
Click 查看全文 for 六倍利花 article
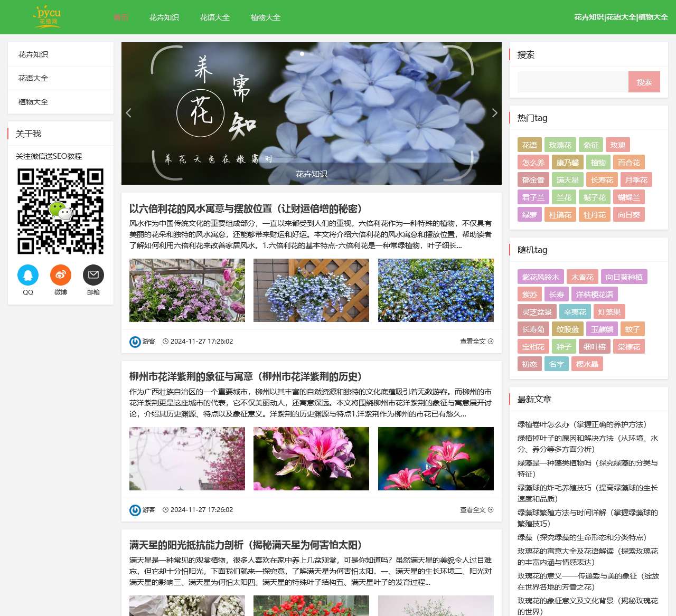point(476,342)
